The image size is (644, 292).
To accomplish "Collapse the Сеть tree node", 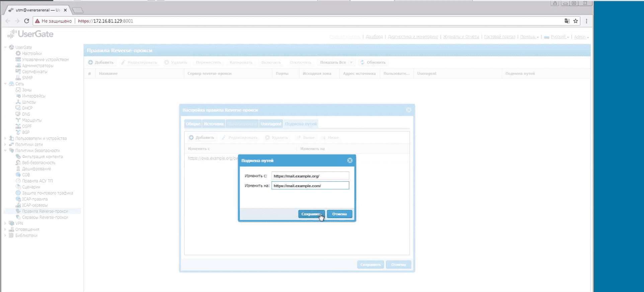I will (x=5, y=84).
